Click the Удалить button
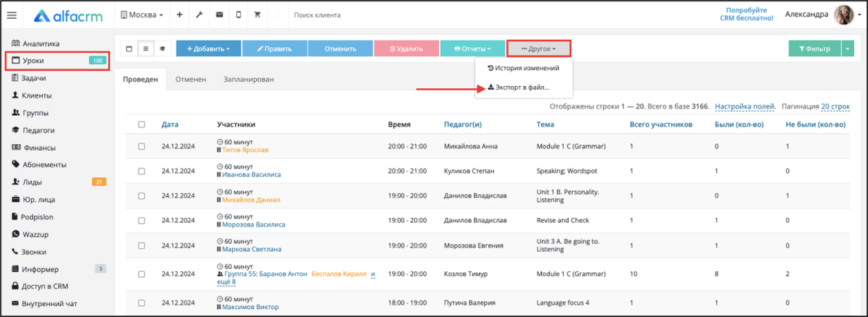The image size is (868, 317). pyautogui.click(x=407, y=49)
